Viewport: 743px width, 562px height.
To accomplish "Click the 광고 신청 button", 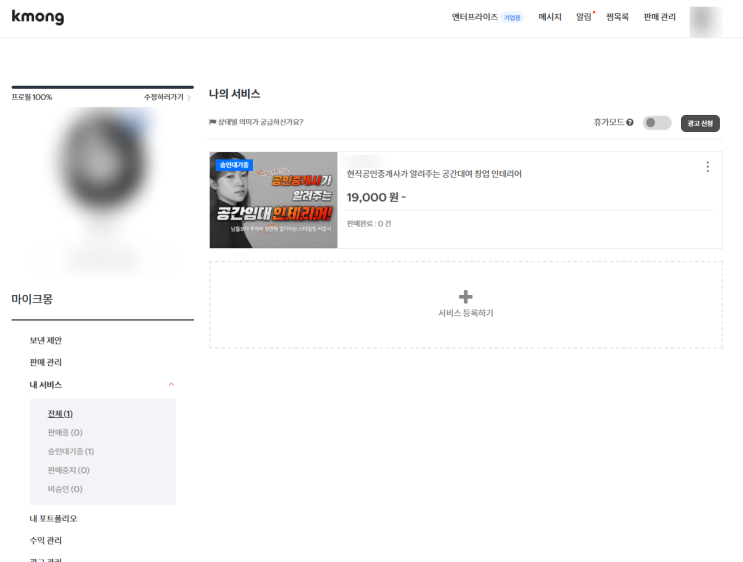I will coord(700,123).
